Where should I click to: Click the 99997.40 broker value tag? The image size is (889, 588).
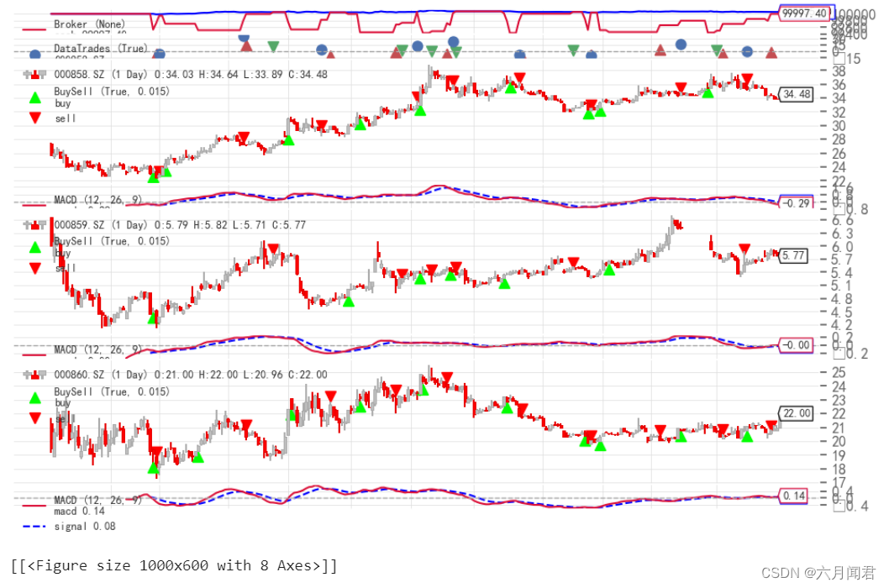(804, 13)
